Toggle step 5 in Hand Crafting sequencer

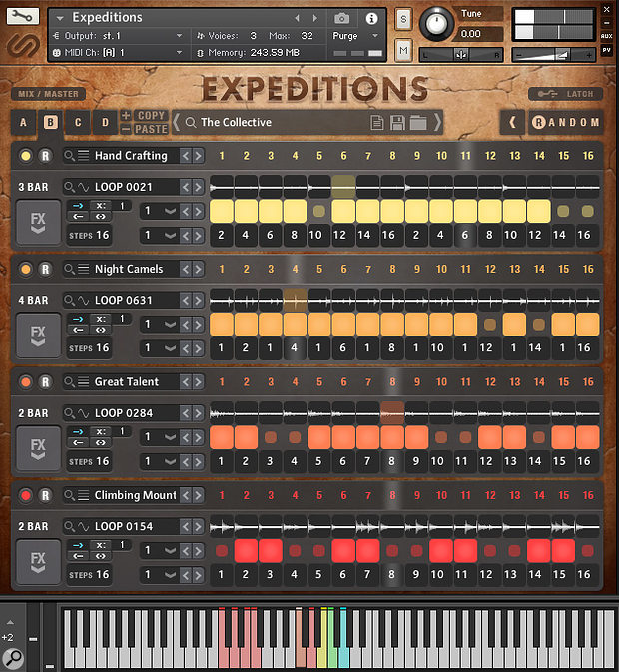pos(319,211)
